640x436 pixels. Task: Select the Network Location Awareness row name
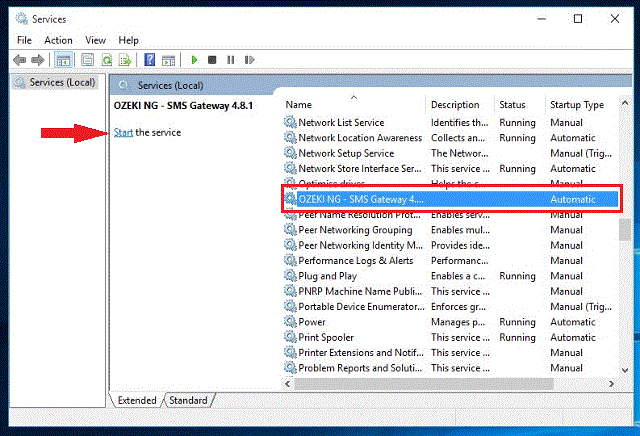pos(360,138)
